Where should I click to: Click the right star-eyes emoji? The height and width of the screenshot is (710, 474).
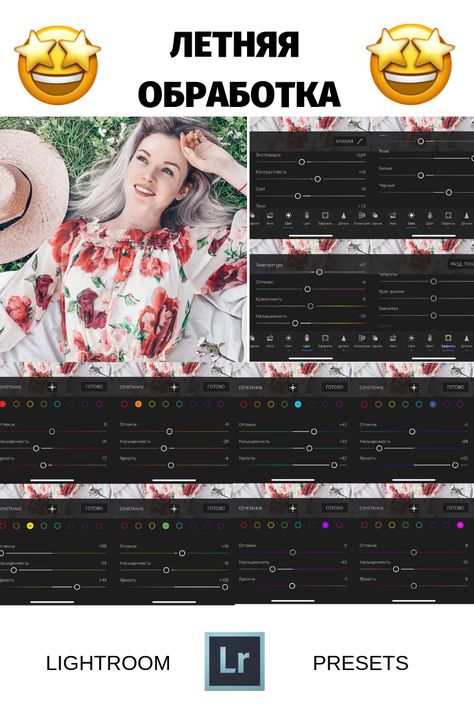[x=411, y=64]
